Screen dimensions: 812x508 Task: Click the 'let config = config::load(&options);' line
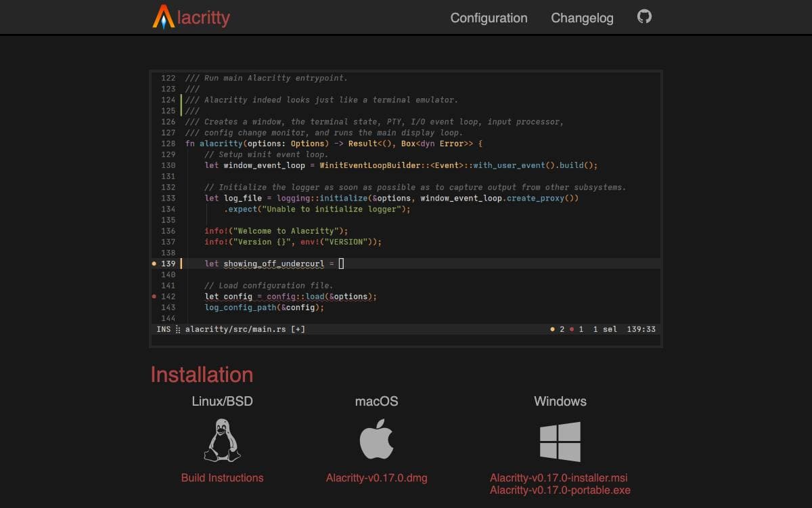click(290, 297)
